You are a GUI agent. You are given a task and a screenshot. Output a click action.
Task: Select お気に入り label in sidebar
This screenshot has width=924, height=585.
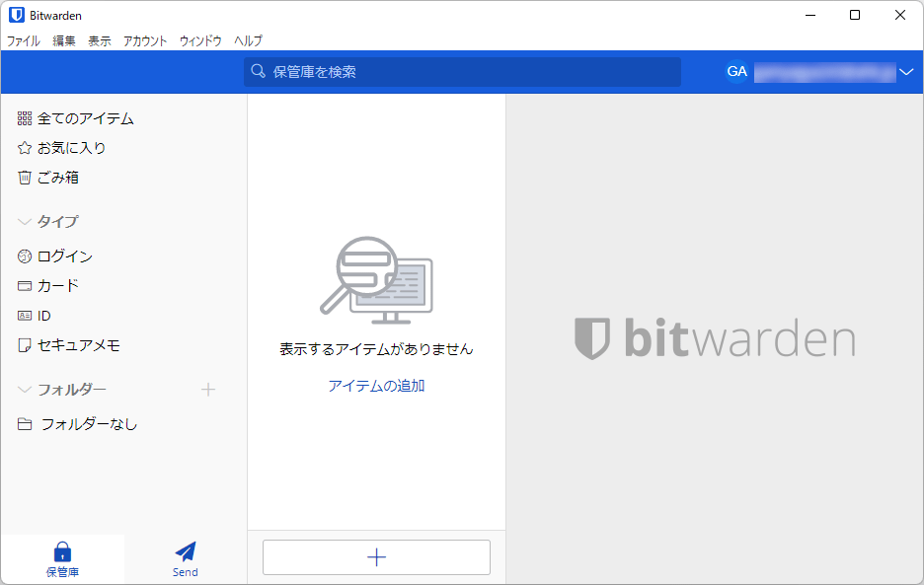pos(71,148)
